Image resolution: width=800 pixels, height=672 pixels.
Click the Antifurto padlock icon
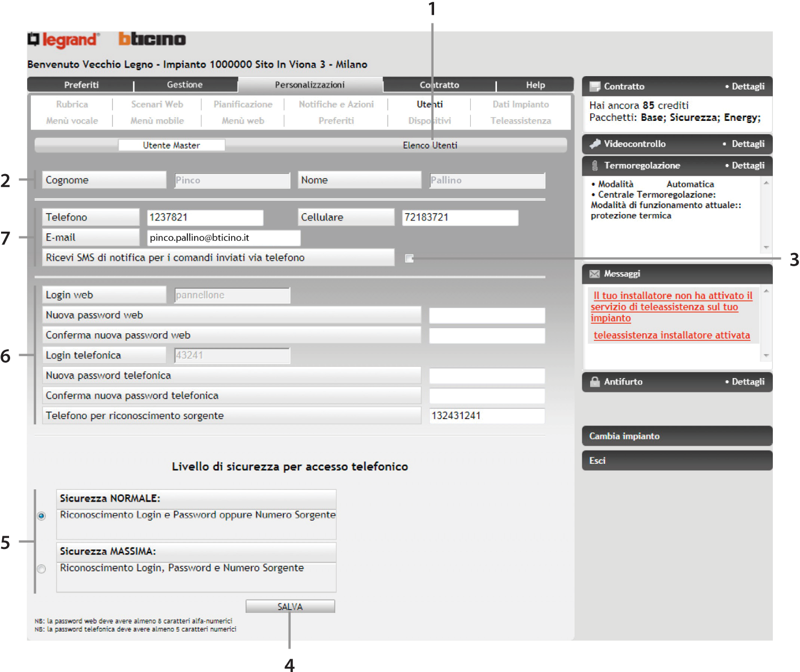tap(594, 381)
